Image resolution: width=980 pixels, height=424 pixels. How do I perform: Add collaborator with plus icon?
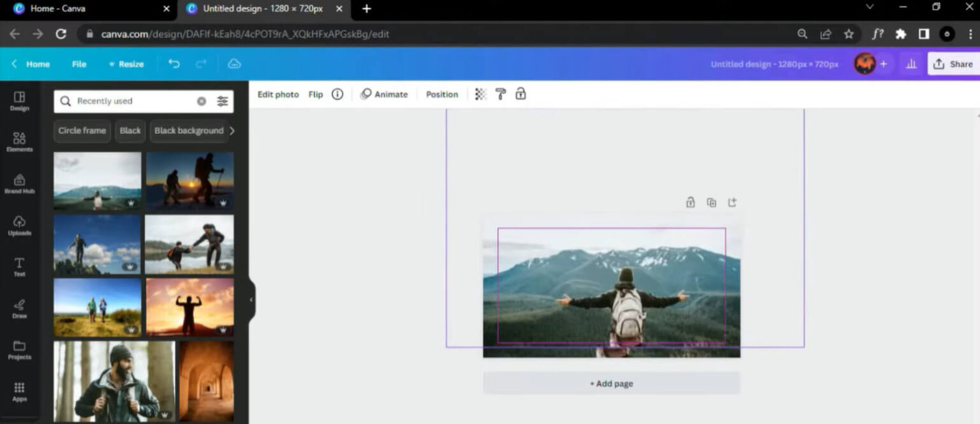tap(884, 64)
